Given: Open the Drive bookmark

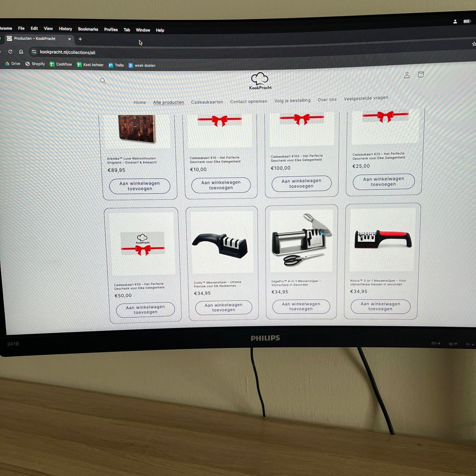Looking at the screenshot, I should (x=12, y=64).
